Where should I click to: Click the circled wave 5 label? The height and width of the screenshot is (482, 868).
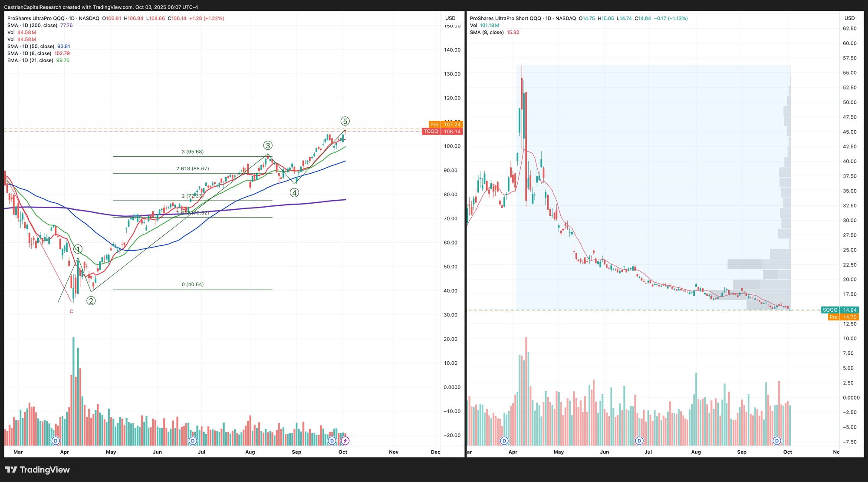(x=345, y=121)
